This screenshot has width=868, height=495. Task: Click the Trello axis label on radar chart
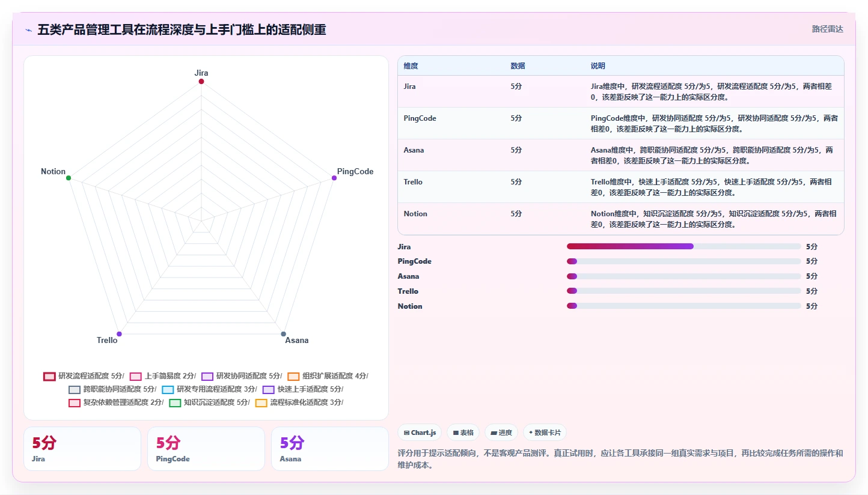click(x=108, y=340)
